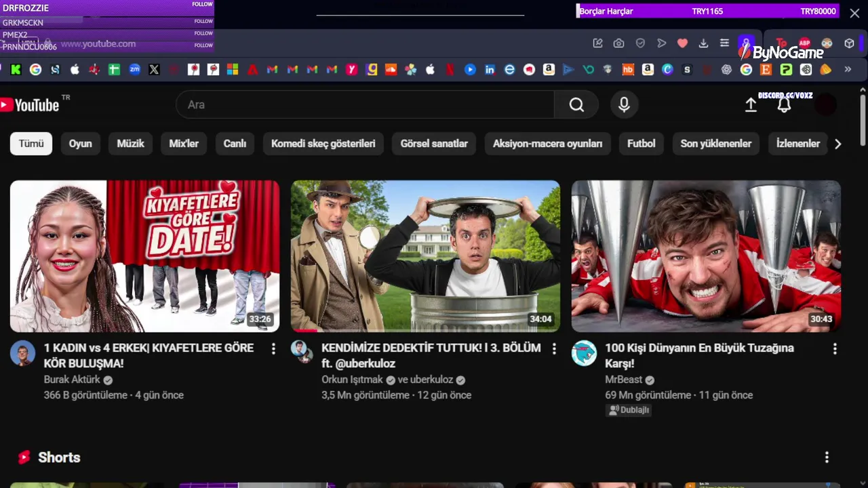
Task: Click the MrBeast spikes thumbnail
Action: pyautogui.click(x=706, y=256)
